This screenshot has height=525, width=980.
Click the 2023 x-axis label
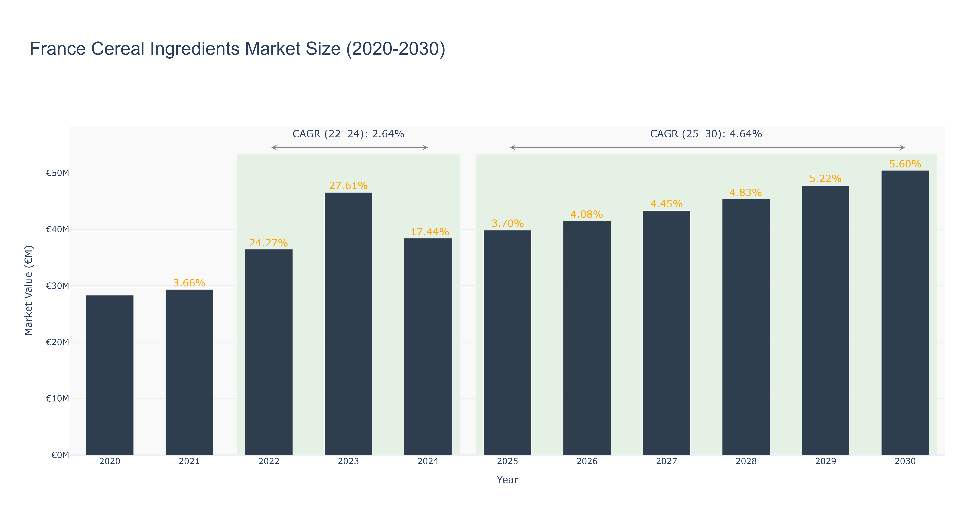pyautogui.click(x=348, y=461)
